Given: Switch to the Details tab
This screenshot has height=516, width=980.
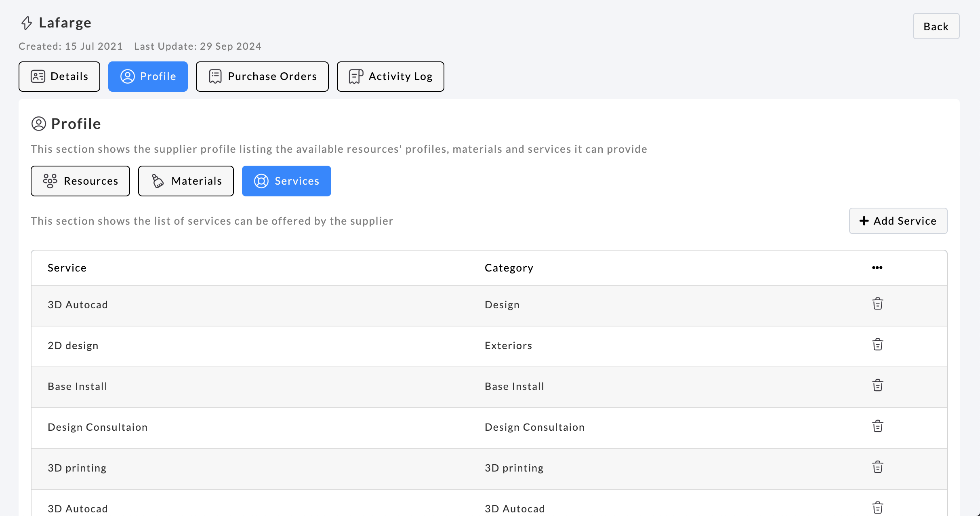Looking at the screenshot, I should tap(59, 76).
